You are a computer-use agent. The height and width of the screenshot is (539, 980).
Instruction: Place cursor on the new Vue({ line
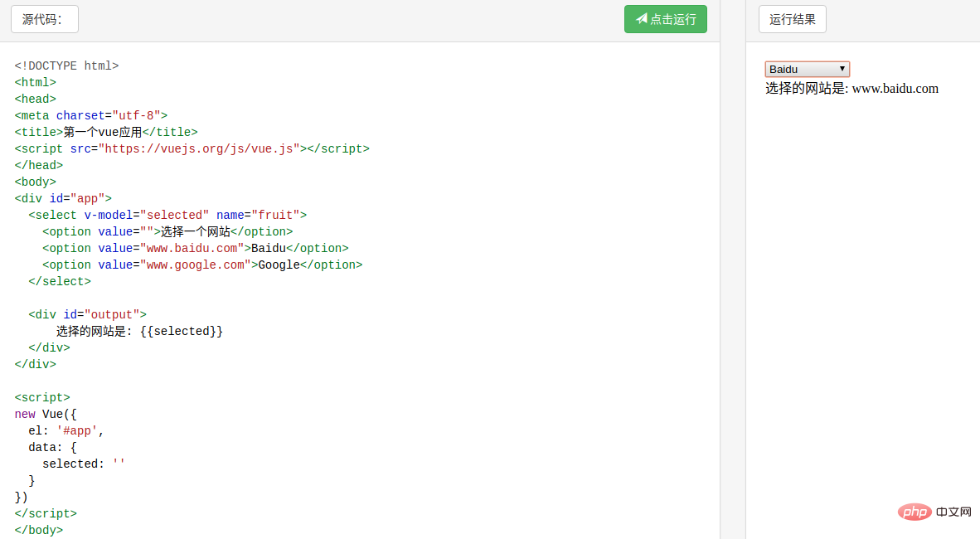46,414
